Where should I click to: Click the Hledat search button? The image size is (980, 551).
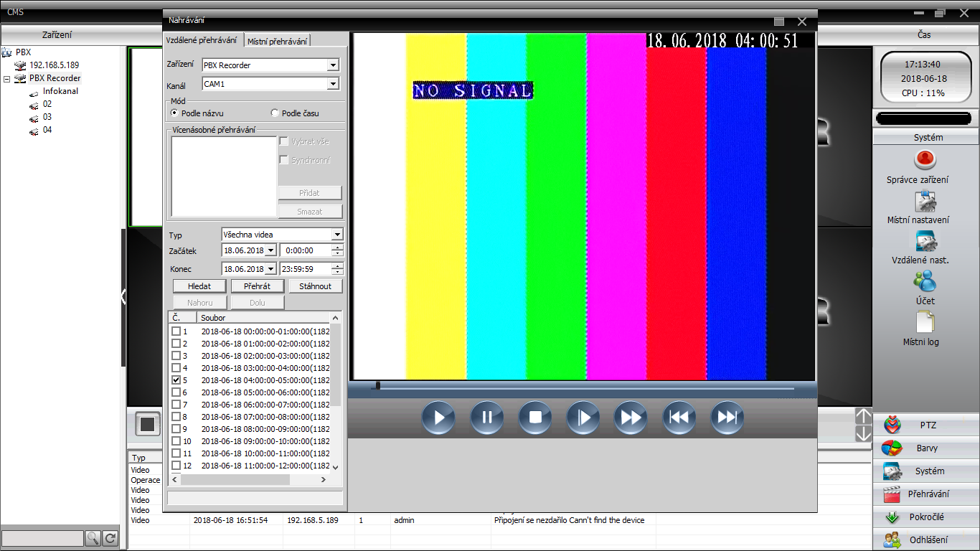pos(199,286)
